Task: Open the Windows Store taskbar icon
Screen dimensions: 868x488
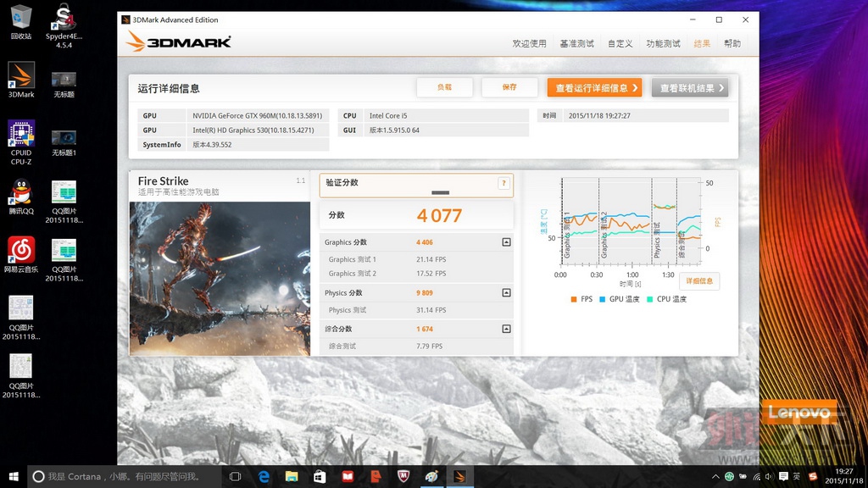Action: 320,476
